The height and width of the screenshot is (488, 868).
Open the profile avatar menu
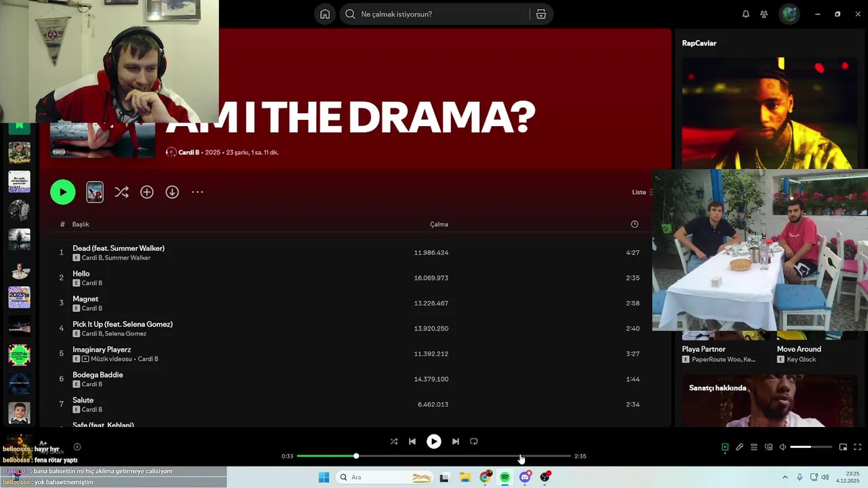point(789,14)
